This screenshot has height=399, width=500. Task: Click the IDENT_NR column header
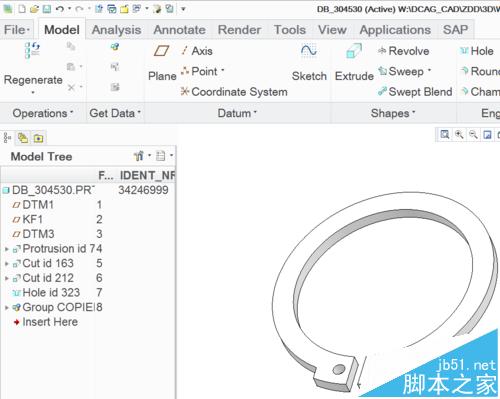pos(147,175)
